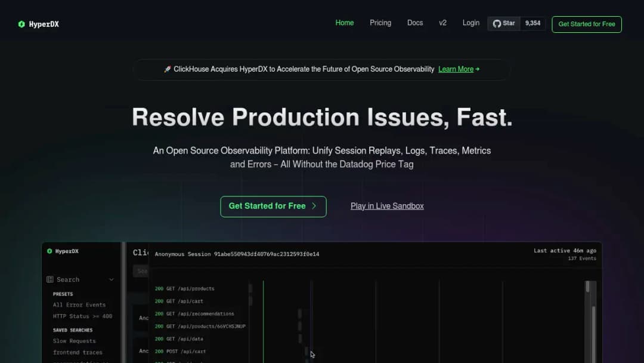
Task: Select All Error Events preset
Action: (x=79, y=304)
